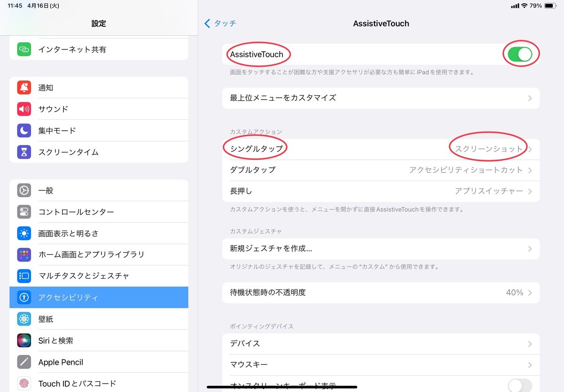Open the Customize Top Level Menu chevron
This screenshot has width=564, height=392.
[530, 98]
